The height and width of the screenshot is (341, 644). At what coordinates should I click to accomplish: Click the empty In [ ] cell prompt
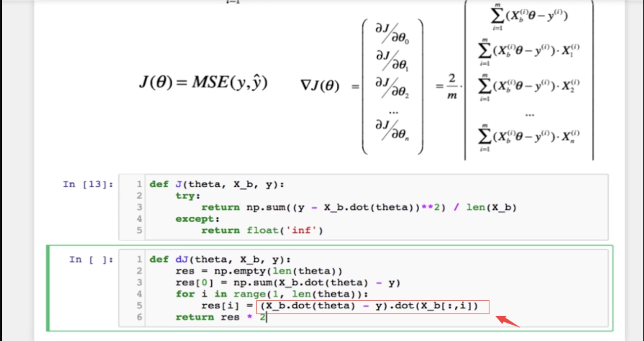[91, 259]
